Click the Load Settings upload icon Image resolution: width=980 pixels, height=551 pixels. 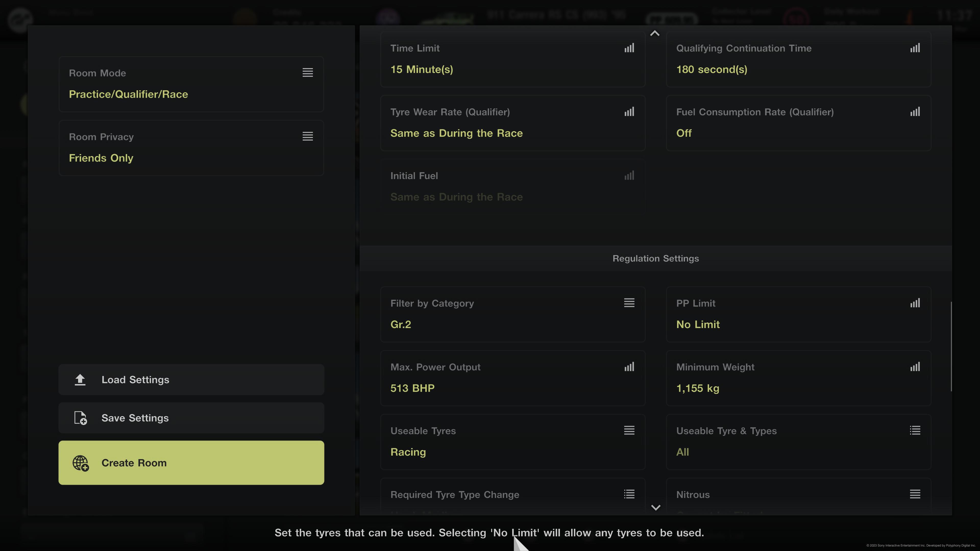click(80, 380)
